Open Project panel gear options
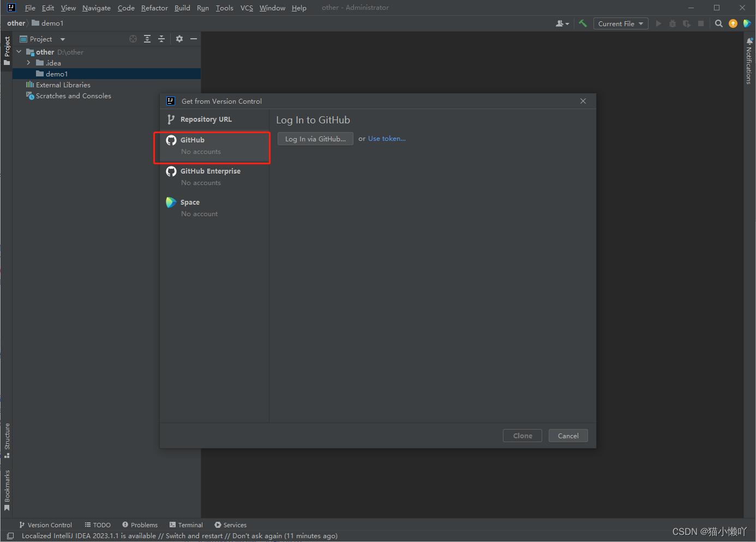The height and width of the screenshot is (542, 756). tap(179, 39)
